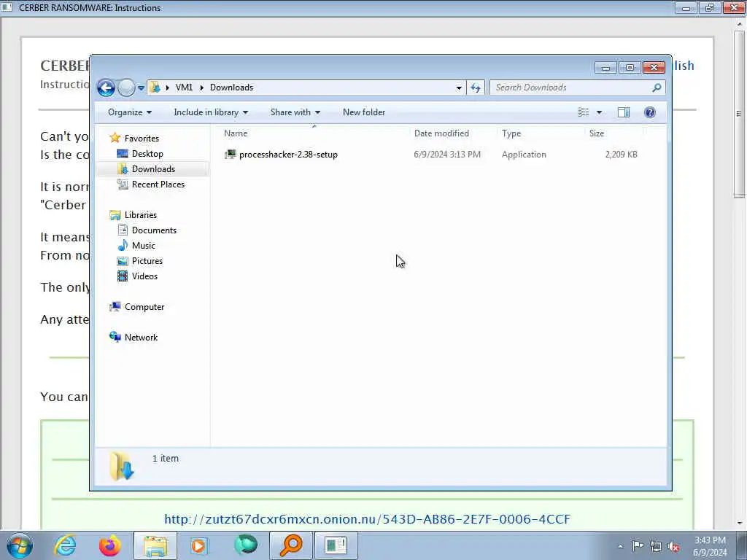747x560 pixels.
Task: Close the Downloads Explorer window
Action: 654,68
